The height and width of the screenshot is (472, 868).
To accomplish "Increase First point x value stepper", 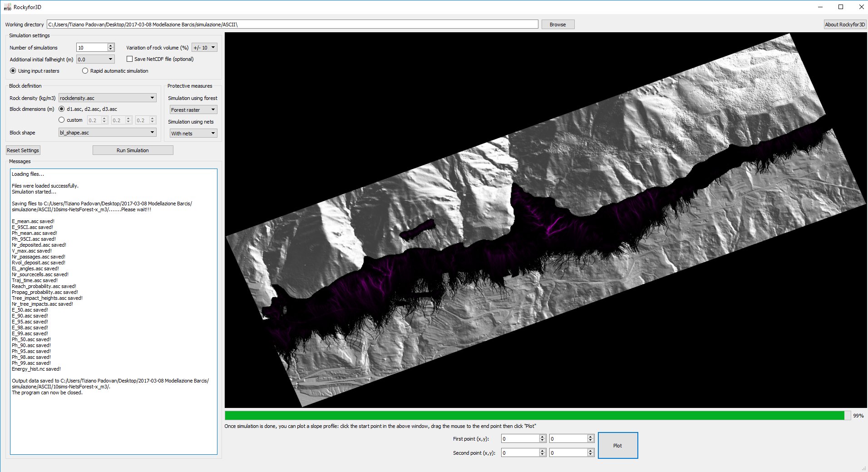I will tap(542, 437).
